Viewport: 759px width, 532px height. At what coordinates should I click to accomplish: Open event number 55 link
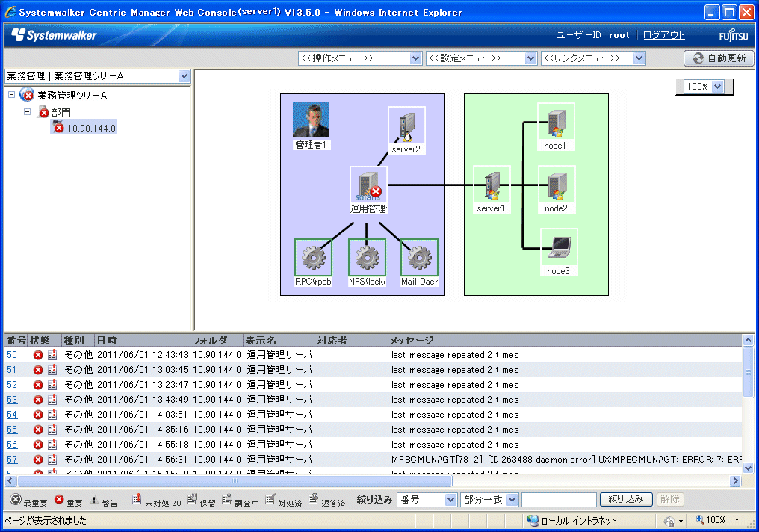(12, 430)
